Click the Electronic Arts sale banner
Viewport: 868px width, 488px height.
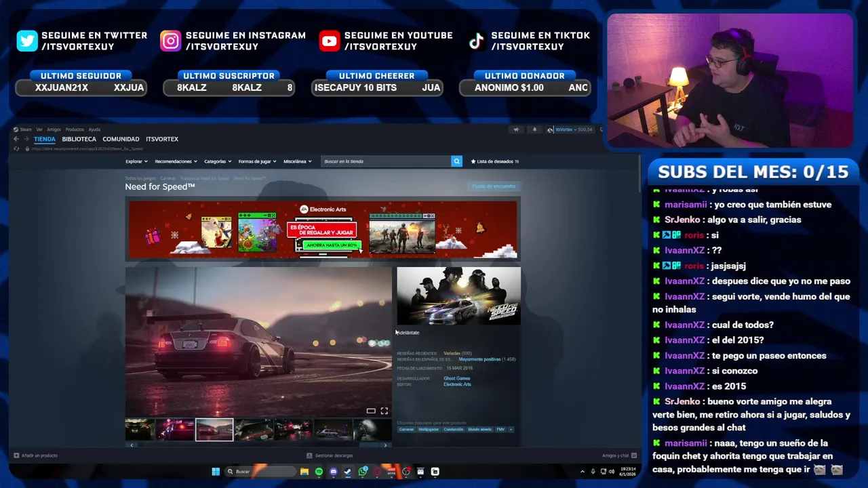coord(323,229)
